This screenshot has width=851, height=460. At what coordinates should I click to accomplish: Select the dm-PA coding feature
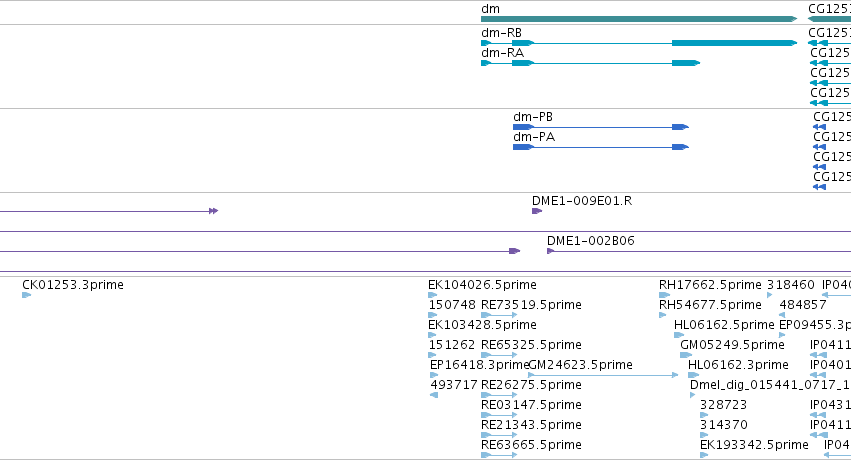click(x=601, y=147)
